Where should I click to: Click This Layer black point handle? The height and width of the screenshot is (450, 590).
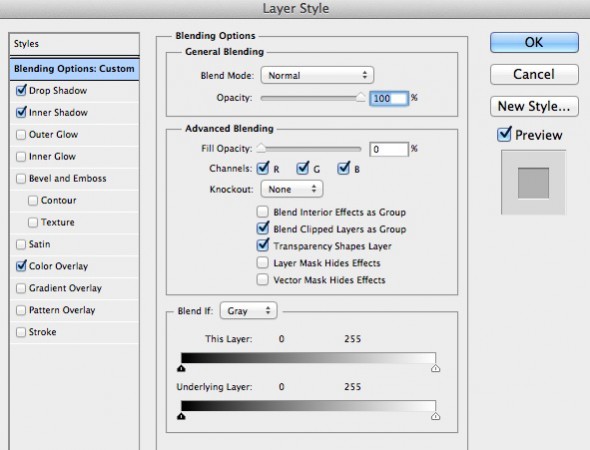coord(181,368)
